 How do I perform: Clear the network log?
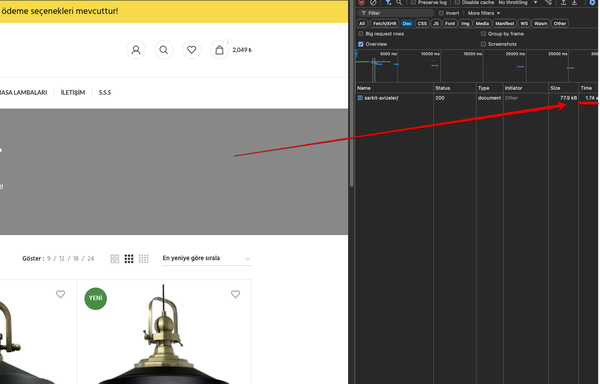(373, 3)
